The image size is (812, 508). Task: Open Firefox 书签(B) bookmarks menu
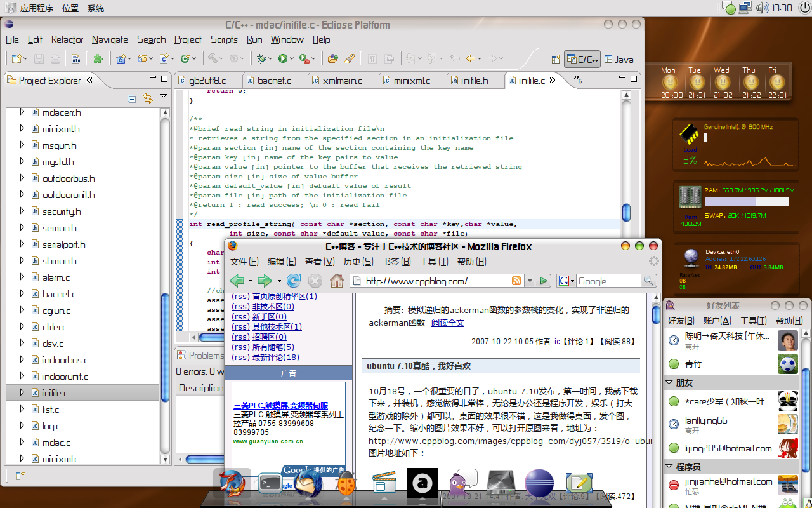pyautogui.click(x=396, y=262)
